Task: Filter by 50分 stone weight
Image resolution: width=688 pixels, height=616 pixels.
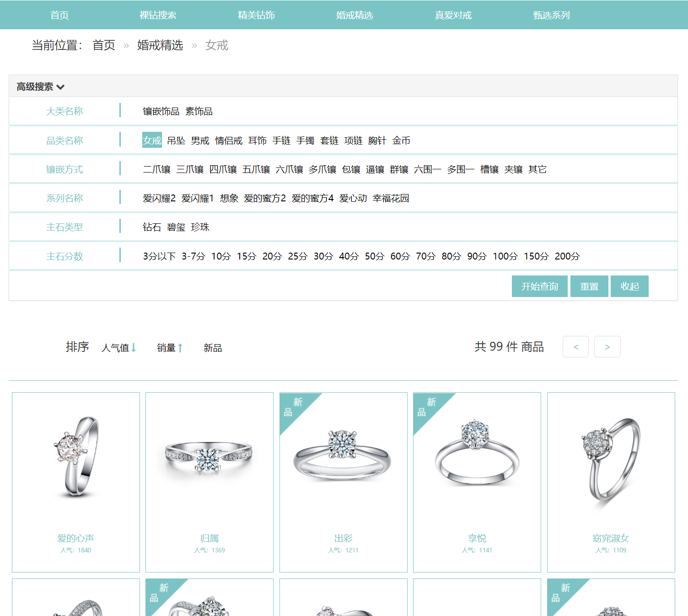Action: [x=374, y=256]
